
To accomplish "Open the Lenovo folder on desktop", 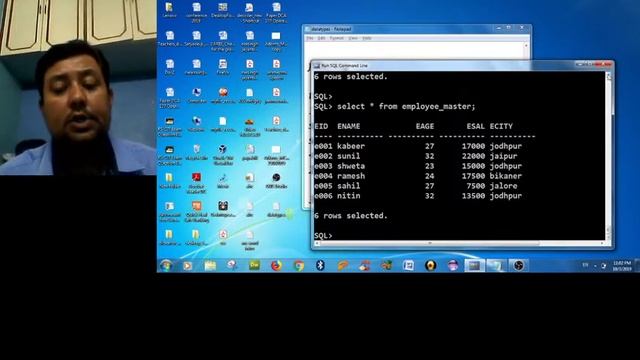I will [x=169, y=10].
